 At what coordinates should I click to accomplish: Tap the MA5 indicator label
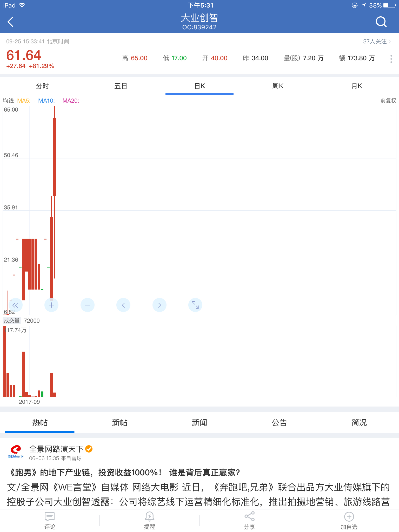point(26,101)
